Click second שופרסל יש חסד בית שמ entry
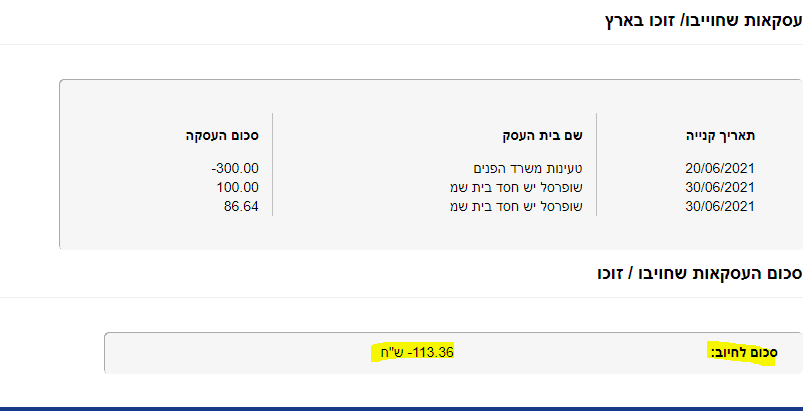810x414 pixels. [x=516, y=206]
